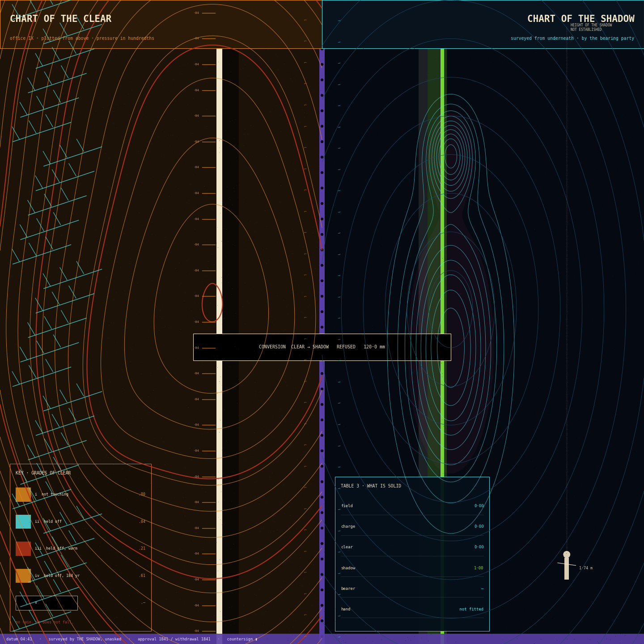Click the '.61' grade value
Screen dimensions: 644x644
point(142,576)
